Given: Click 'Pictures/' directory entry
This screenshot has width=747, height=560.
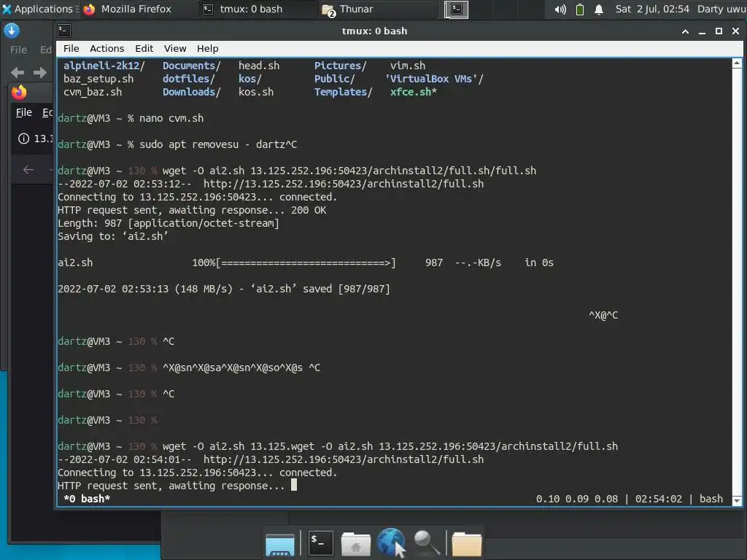Looking at the screenshot, I should (340, 66).
